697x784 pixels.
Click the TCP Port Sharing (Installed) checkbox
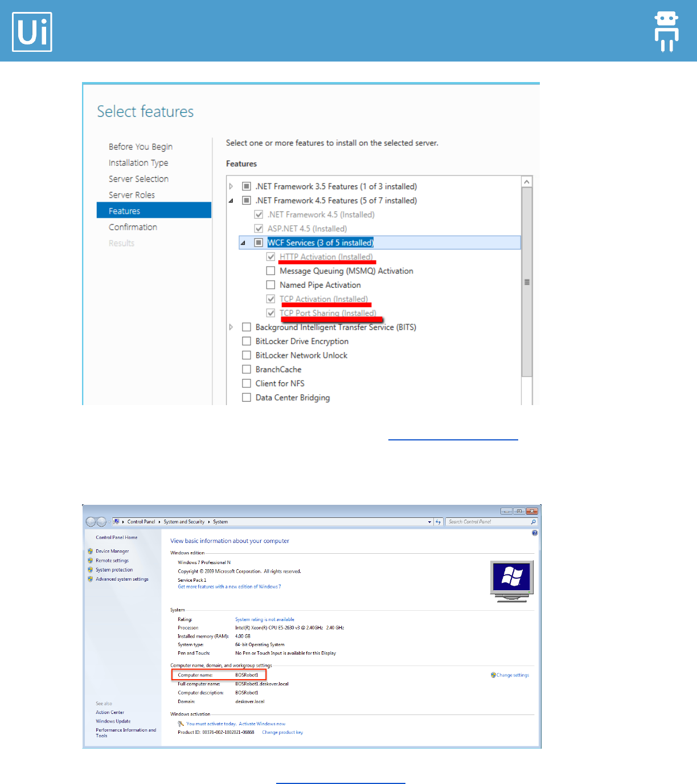pos(270,313)
